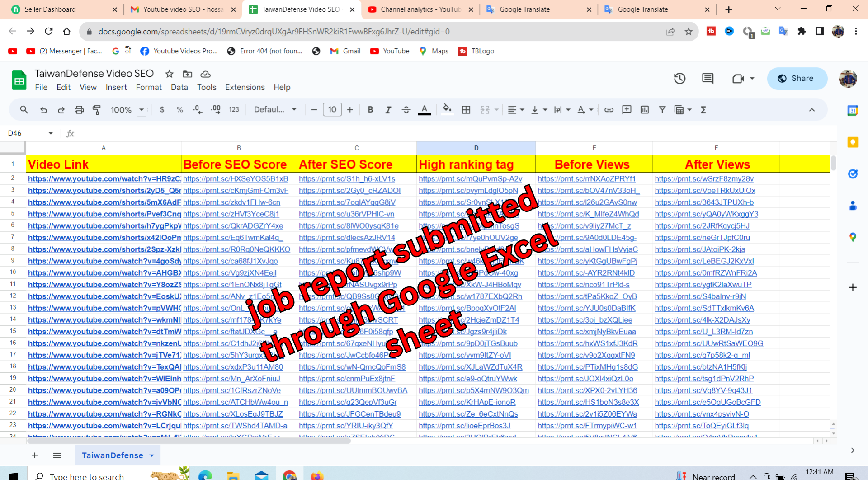
Task: Click the search menus magnifier icon
Action: click(24, 110)
